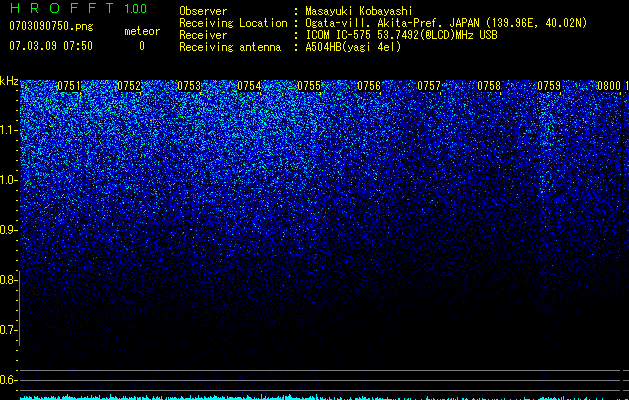Click the Receiving antenna label
Image resolution: width=629 pixels, height=400 pixels.
click(230, 47)
